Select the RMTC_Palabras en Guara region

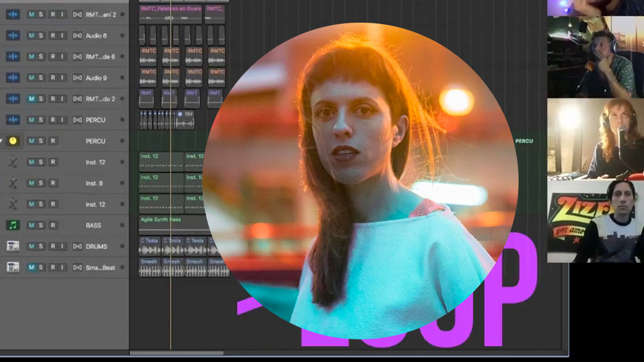(171, 14)
